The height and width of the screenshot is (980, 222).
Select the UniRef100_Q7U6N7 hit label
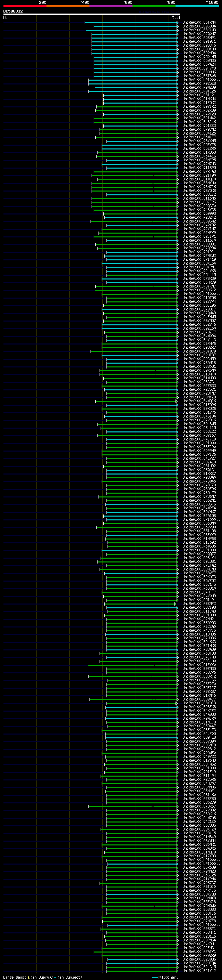coord(199,496)
